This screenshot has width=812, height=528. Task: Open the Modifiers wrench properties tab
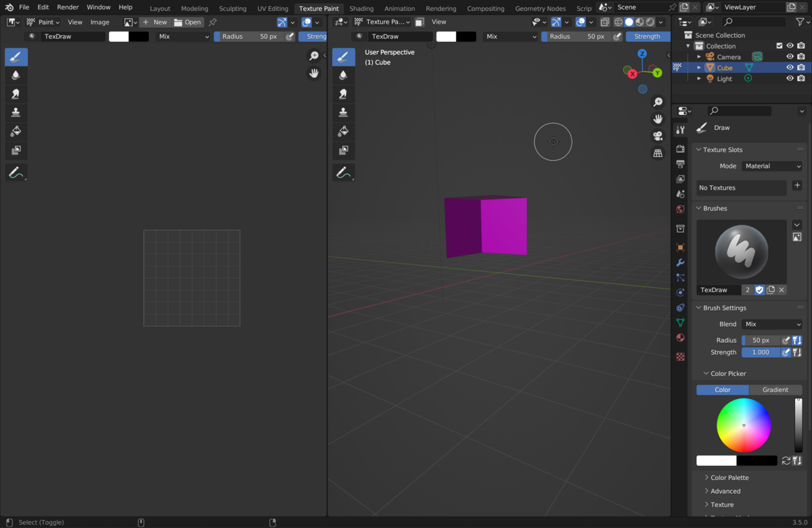(x=681, y=262)
